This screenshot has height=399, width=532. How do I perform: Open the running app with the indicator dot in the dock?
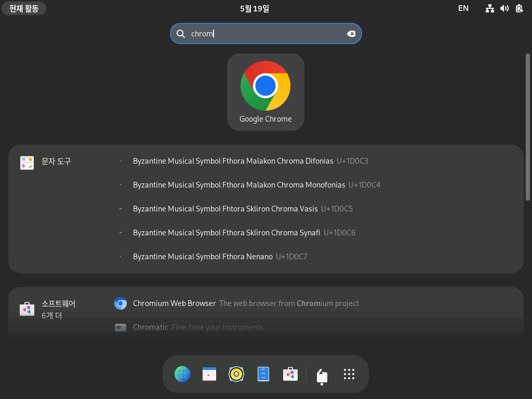tap(322, 375)
